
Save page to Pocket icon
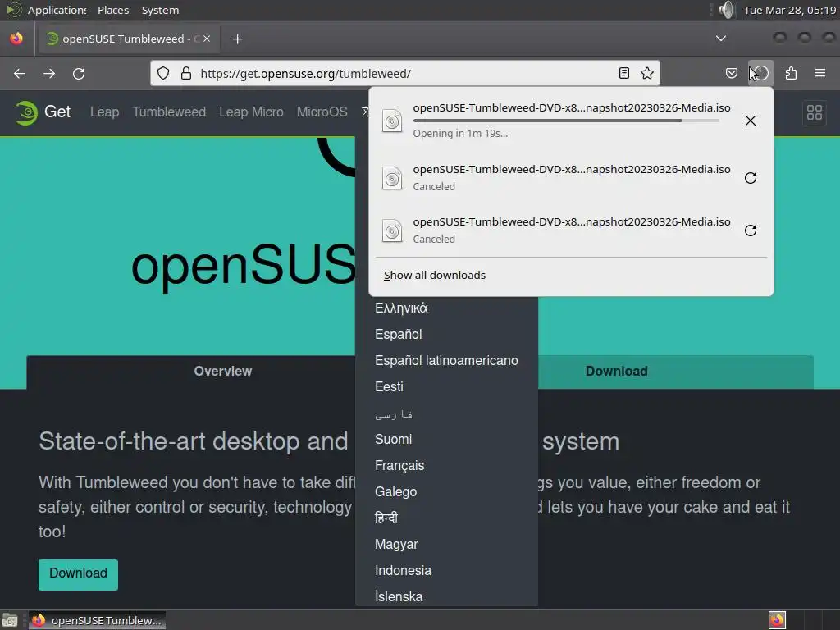coord(731,73)
